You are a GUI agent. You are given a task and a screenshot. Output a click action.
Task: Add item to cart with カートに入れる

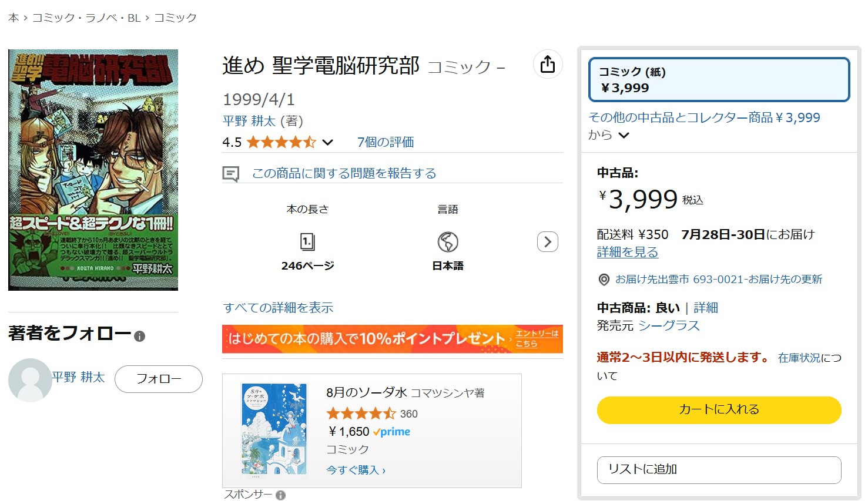[719, 410]
